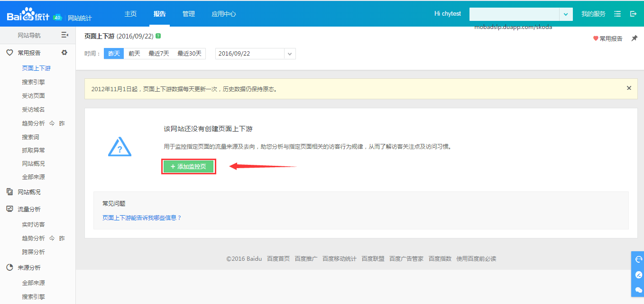
Task: Expand the website selector dropdown in header
Action: pyautogui.click(x=566, y=14)
